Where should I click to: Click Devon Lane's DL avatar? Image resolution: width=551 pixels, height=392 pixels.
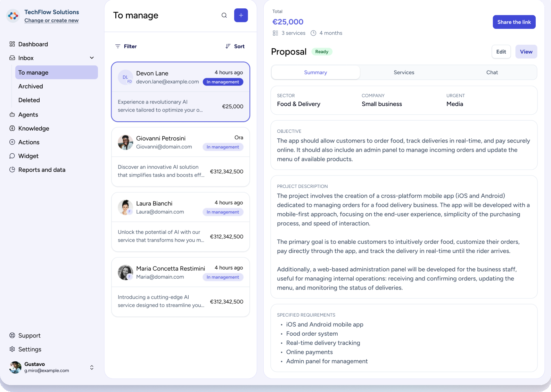point(125,77)
